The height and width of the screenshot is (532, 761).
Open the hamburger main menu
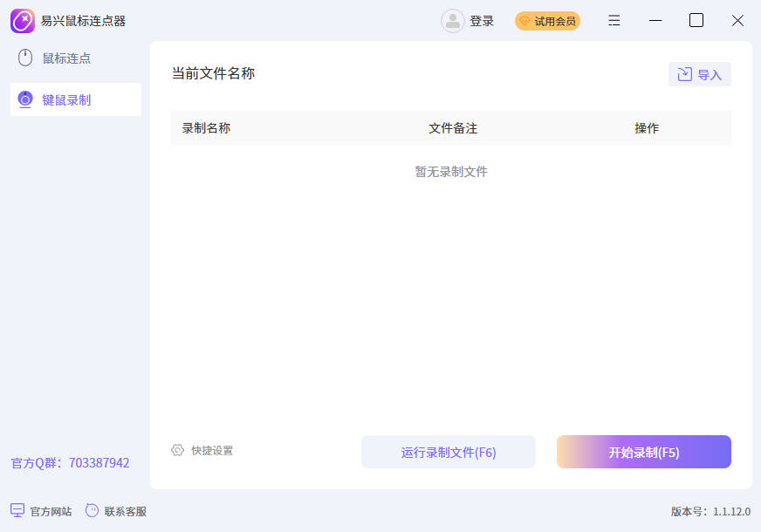pyautogui.click(x=614, y=21)
